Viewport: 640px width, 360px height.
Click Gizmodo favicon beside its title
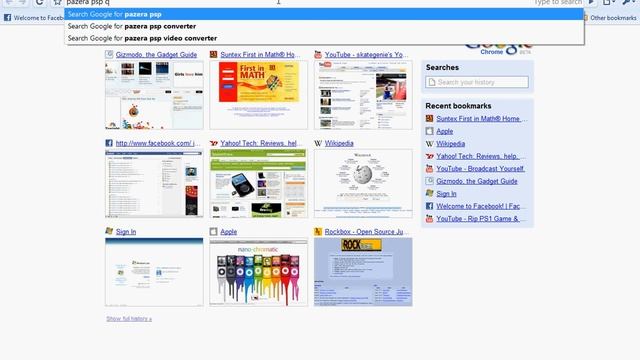point(109,54)
